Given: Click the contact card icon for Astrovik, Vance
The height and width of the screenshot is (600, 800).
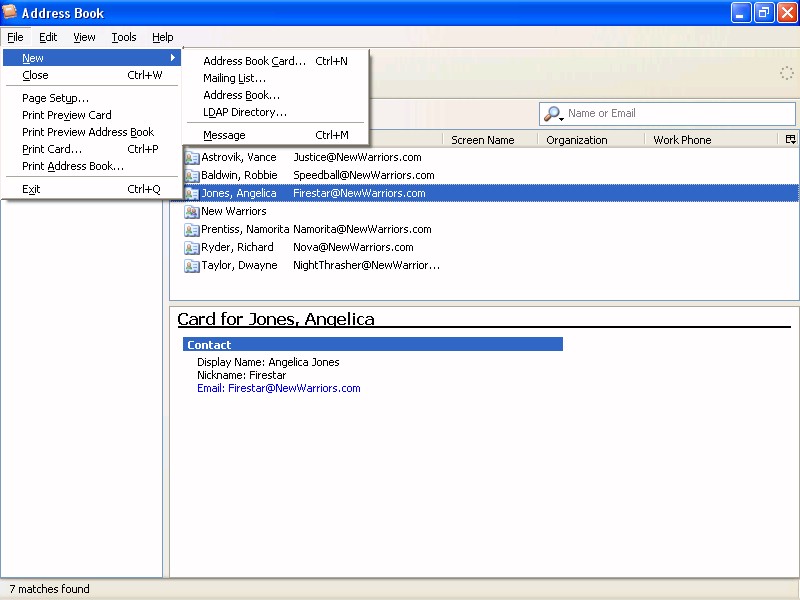Looking at the screenshot, I should pyautogui.click(x=192, y=158).
